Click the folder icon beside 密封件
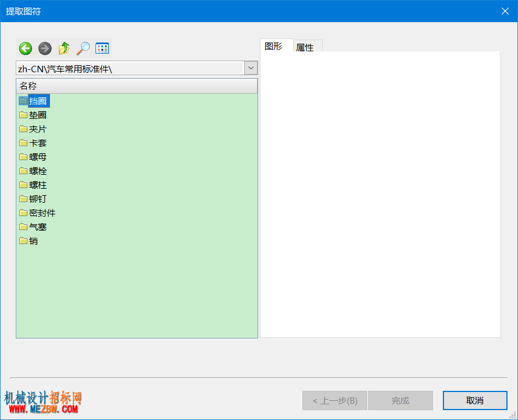The height and width of the screenshot is (420, 518). [23, 213]
